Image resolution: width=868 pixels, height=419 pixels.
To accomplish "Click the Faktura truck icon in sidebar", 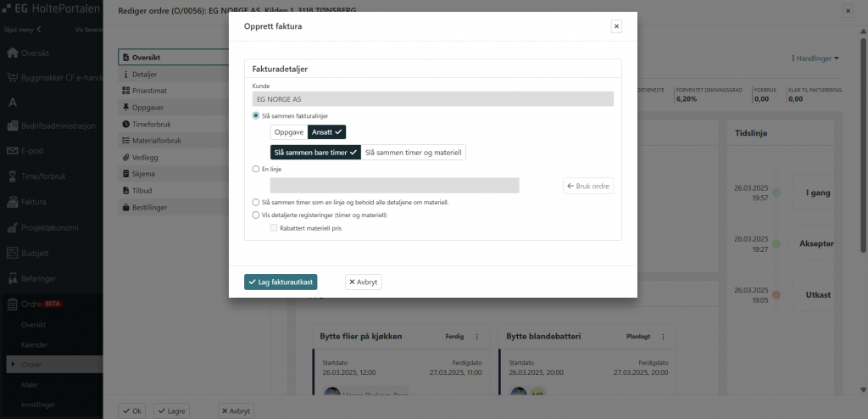I will 13,202.
